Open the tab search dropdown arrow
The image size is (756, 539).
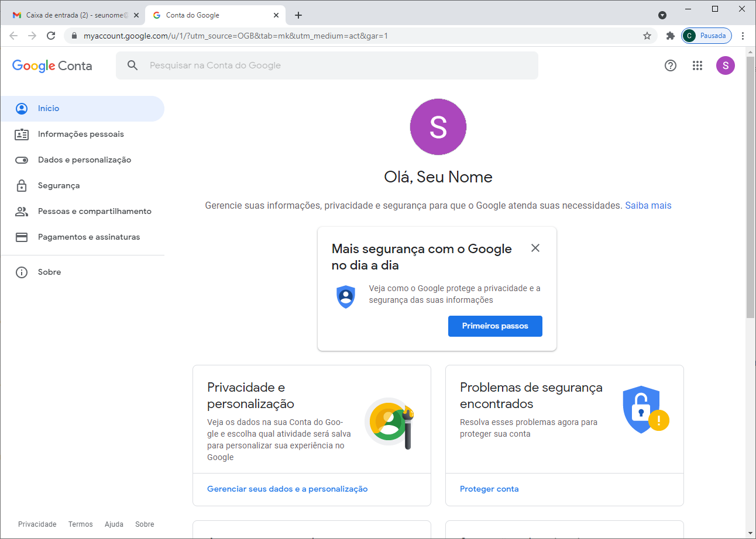[662, 15]
